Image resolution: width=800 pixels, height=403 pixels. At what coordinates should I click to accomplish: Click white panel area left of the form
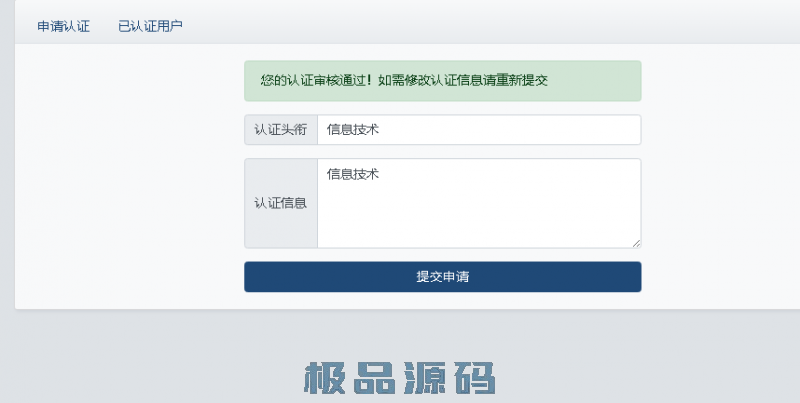point(130,180)
